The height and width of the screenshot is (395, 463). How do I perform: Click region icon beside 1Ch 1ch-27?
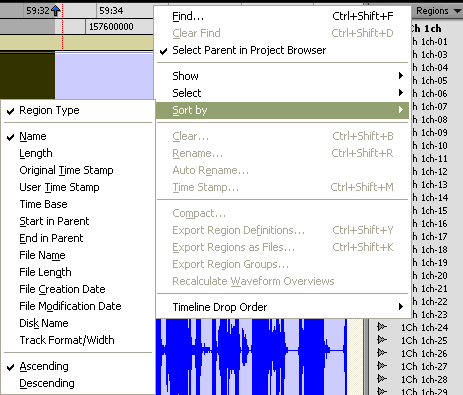pos(382,366)
